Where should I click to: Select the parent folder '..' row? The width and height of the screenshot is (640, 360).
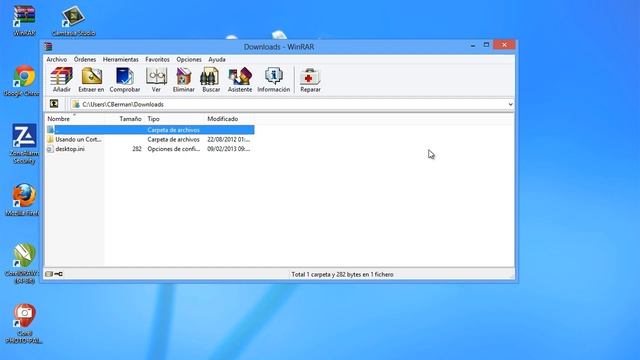click(150, 130)
